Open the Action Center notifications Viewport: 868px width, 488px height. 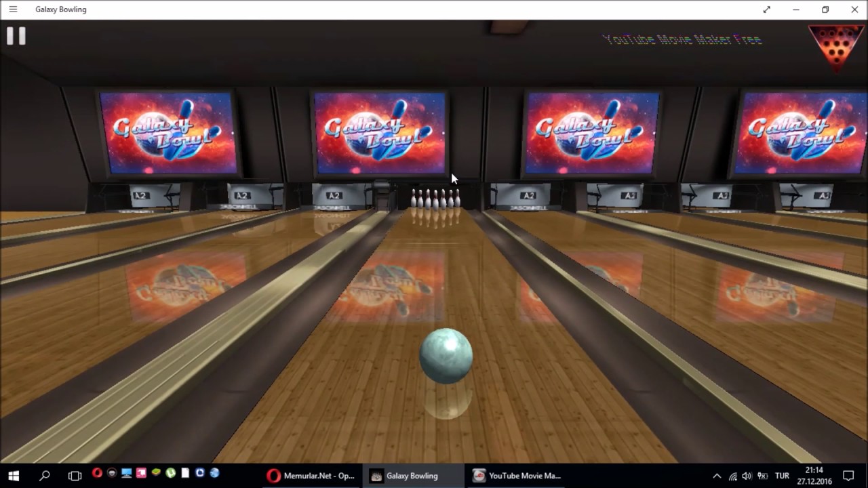[848, 476]
